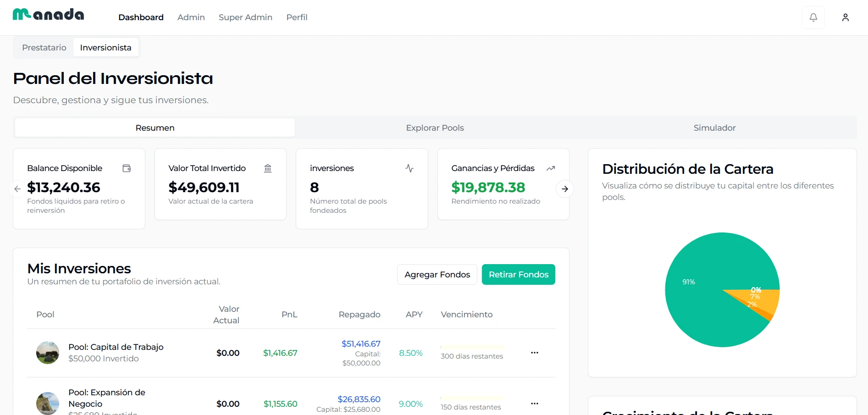
Task: Click the Valor Actual column header
Action: (x=227, y=315)
